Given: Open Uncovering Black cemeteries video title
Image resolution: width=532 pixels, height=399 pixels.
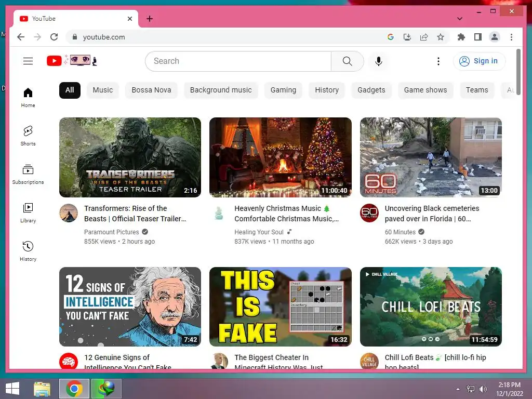Looking at the screenshot, I should 432,214.
